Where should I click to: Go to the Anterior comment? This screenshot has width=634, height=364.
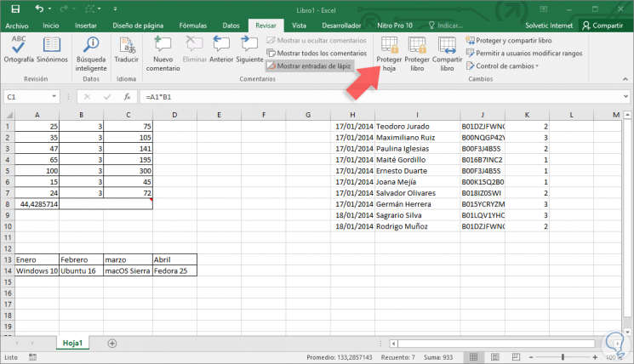[x=221, y=49]
